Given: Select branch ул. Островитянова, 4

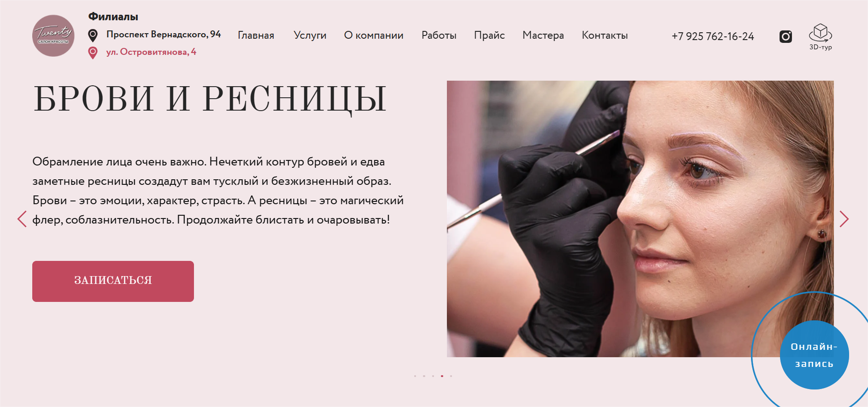Looking at the screenshot, I should click(151, 52).
